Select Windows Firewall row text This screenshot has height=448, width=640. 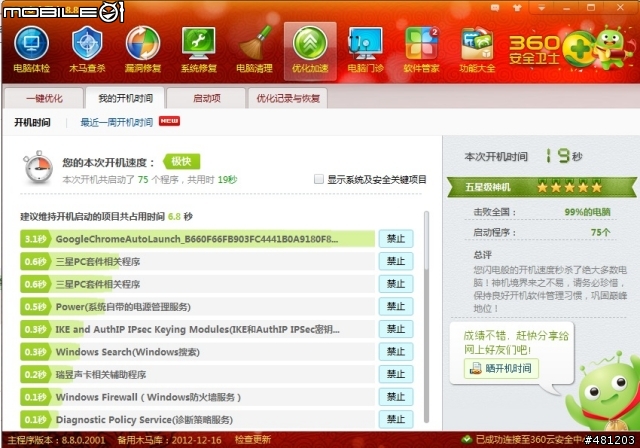pyautogui.click(x=148, y=397)
